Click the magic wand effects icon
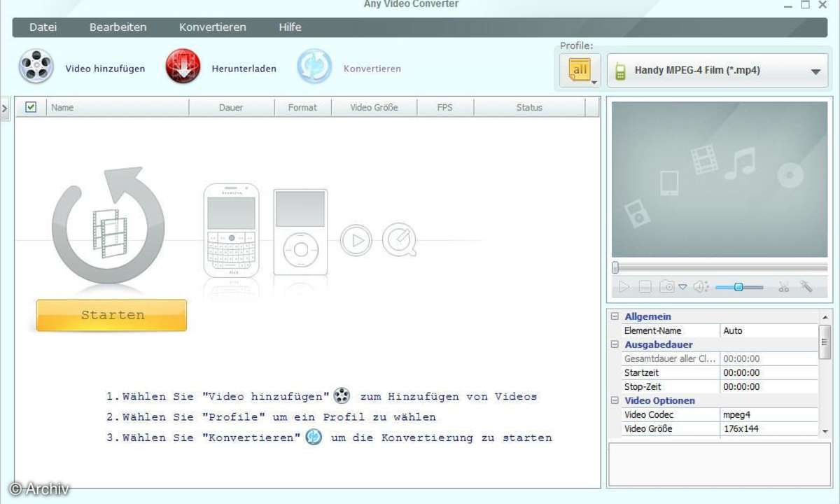Image resolution: width=840 pixels, height=504 pixels. (x=806, y=286)
